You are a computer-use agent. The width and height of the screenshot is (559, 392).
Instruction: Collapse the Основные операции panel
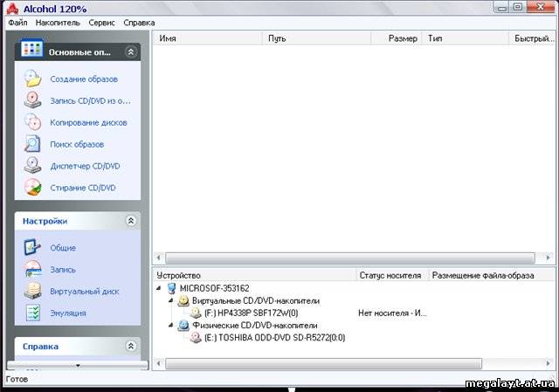[131, 52]
